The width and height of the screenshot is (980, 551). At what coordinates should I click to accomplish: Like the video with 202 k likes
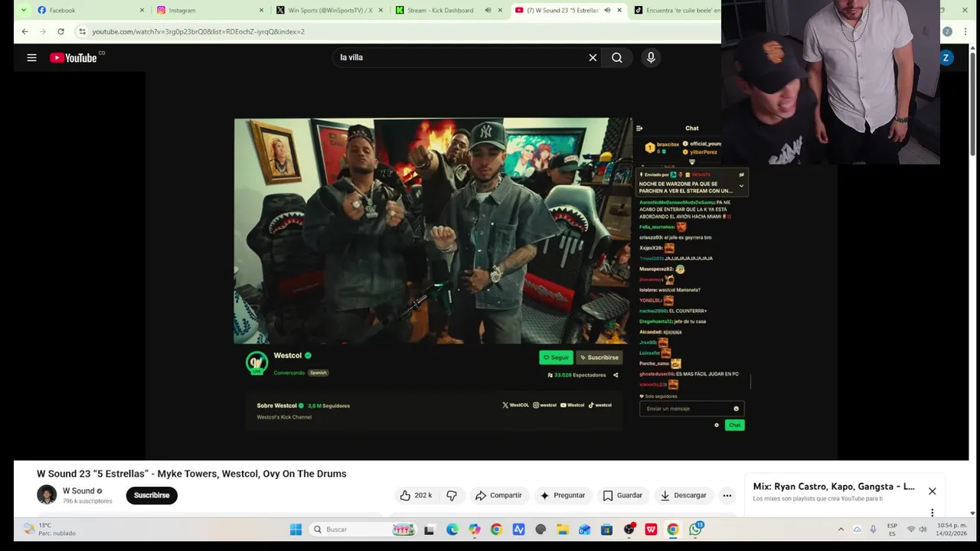click(x=416, y=495)
